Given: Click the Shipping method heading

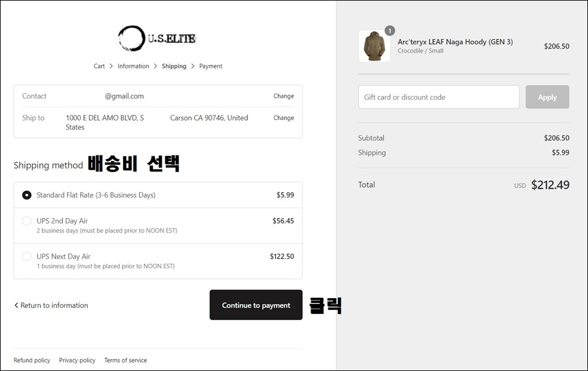Looking at the screenshot, I should coord(48,165).
